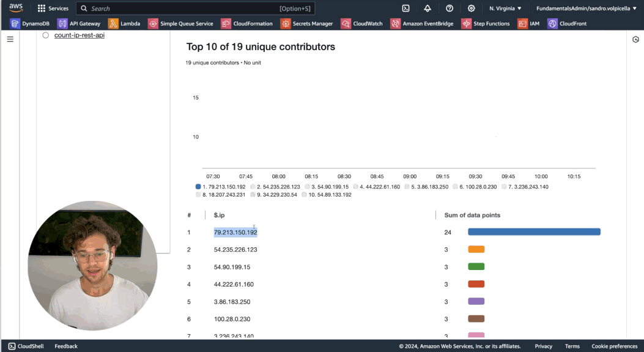Open the CloudWatch service shortcut

pyautogui.click(x=361, y=23)
